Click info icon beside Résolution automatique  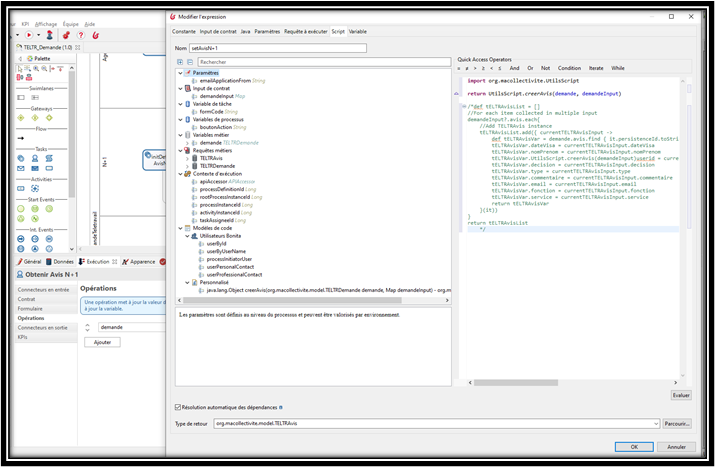click(x=281, y=407)
